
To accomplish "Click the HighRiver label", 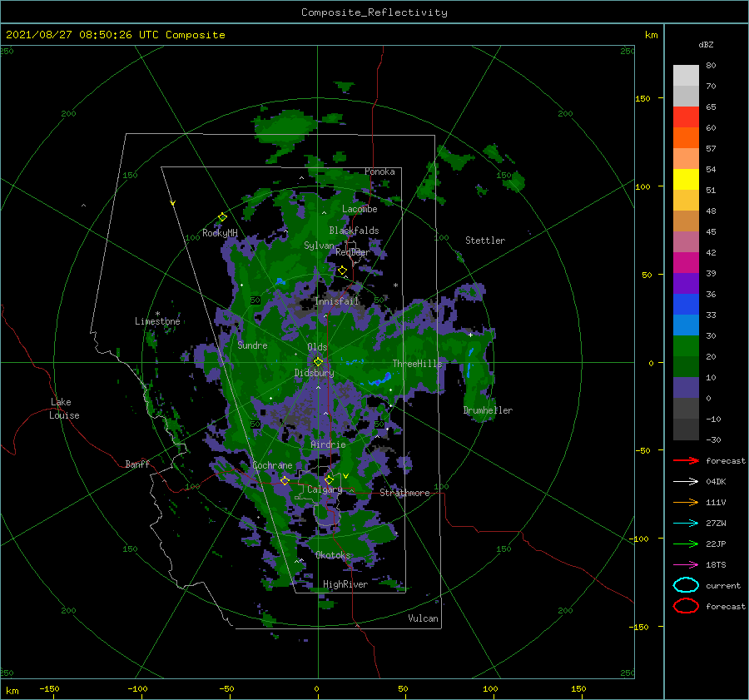I will pyautogui.click(x=345, y=584).
